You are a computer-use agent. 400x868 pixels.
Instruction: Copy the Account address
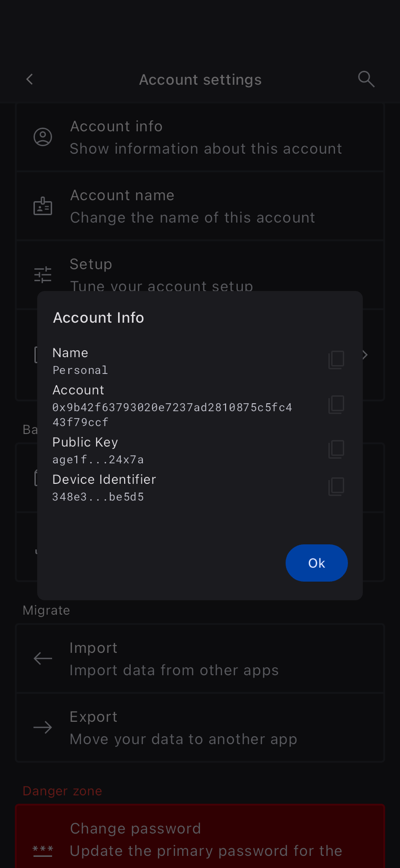point(336,405)
